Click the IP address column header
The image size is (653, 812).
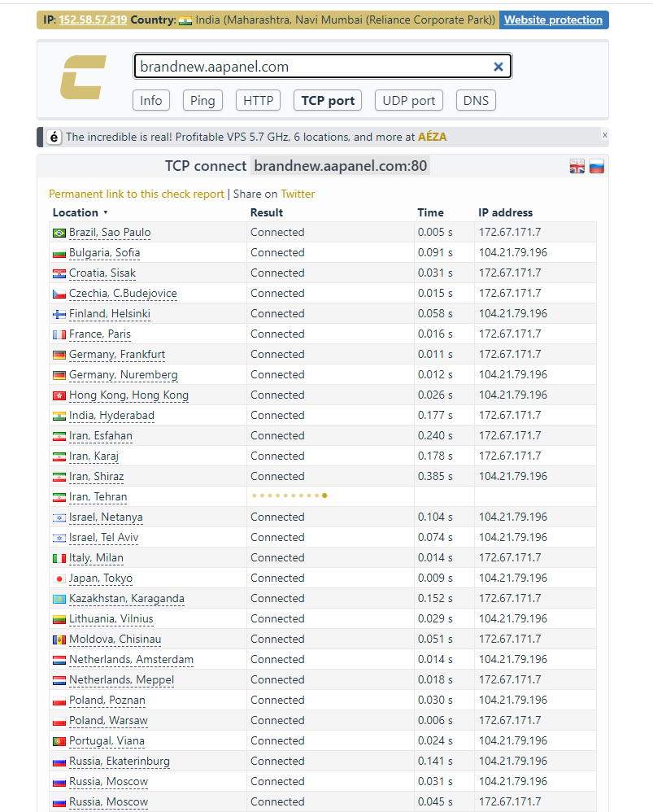click(x=506, y=213)
